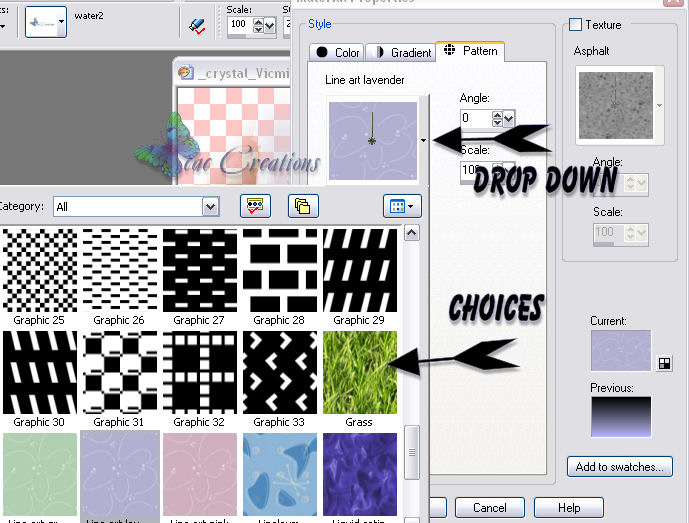Click the water2 preset thumbnail dropdown
This screenshot has height=523, width=689.
(46, 22)
